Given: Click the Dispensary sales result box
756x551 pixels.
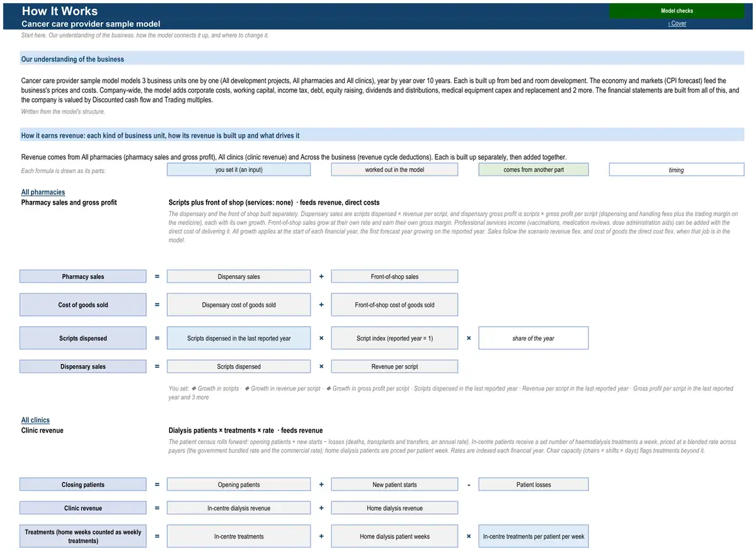Looking at the screenshot, I should click(83, 366).
